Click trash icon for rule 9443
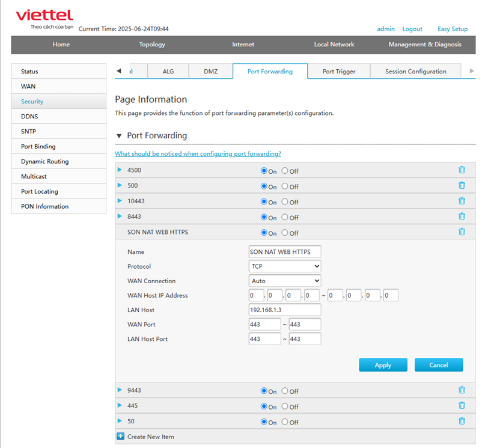 tap(462, 390)
